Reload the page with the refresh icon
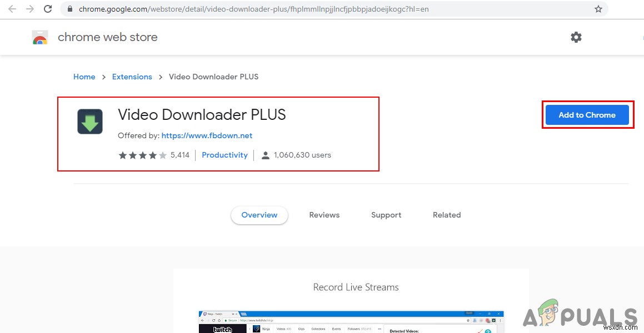644x333 pixels. (47, 9)
